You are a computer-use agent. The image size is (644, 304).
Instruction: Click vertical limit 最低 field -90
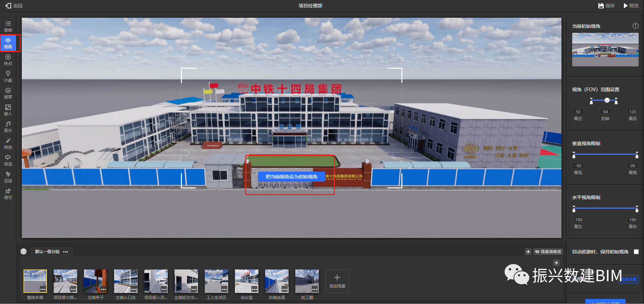pos(578,166)
